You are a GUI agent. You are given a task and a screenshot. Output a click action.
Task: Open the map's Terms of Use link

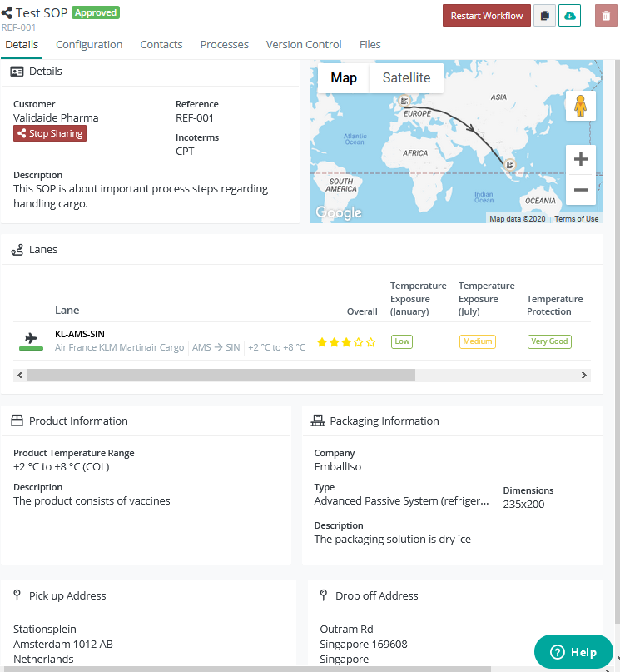577,218
